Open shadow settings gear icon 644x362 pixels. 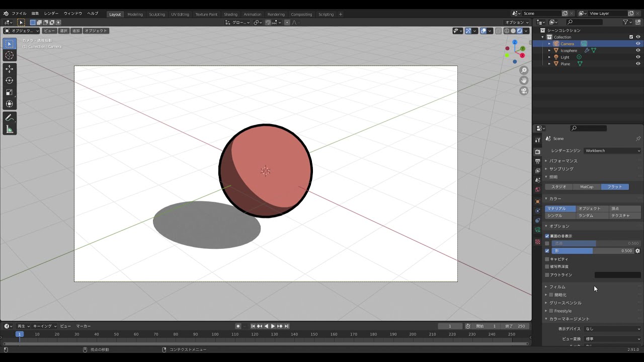pos(637,251)
